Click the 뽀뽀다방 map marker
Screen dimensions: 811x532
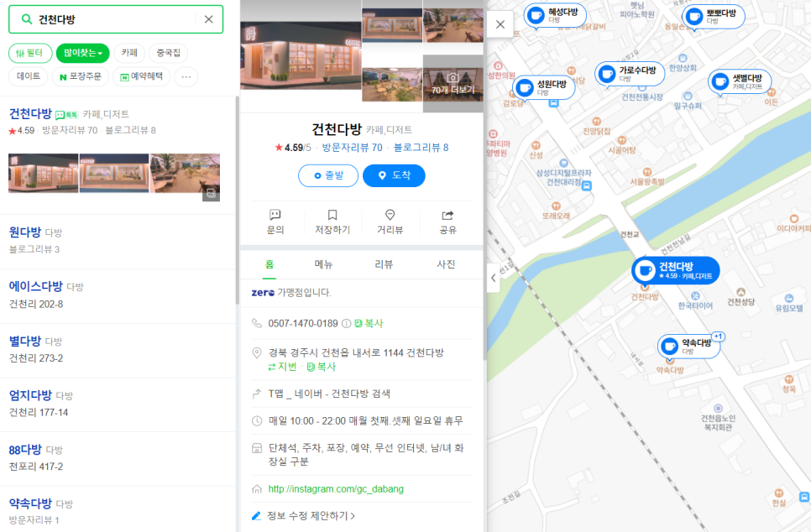coord(714,16)
